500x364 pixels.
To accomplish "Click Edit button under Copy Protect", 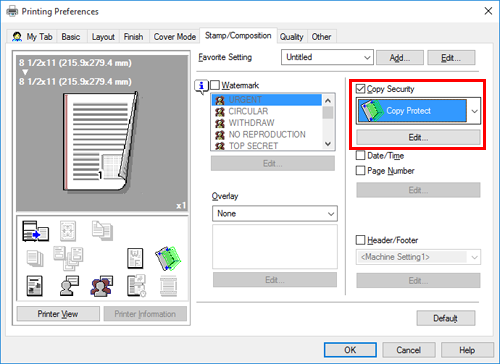I will pyautogui.click(x=418, y=137).
